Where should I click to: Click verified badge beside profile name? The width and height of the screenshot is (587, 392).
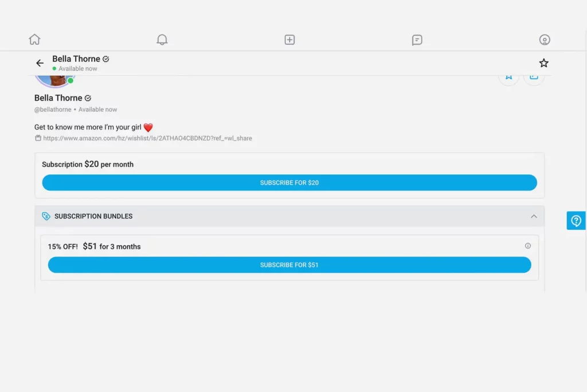88,98
